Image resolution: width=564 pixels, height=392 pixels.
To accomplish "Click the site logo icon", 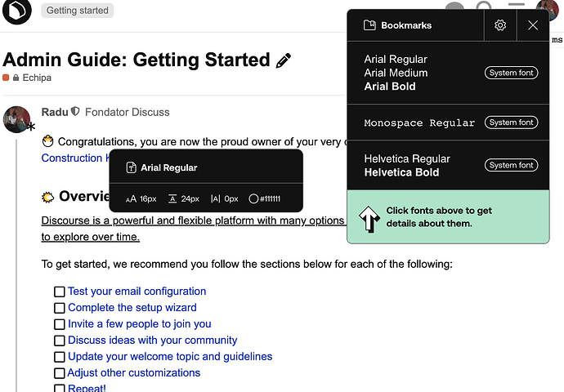I will tap(17, 11).
